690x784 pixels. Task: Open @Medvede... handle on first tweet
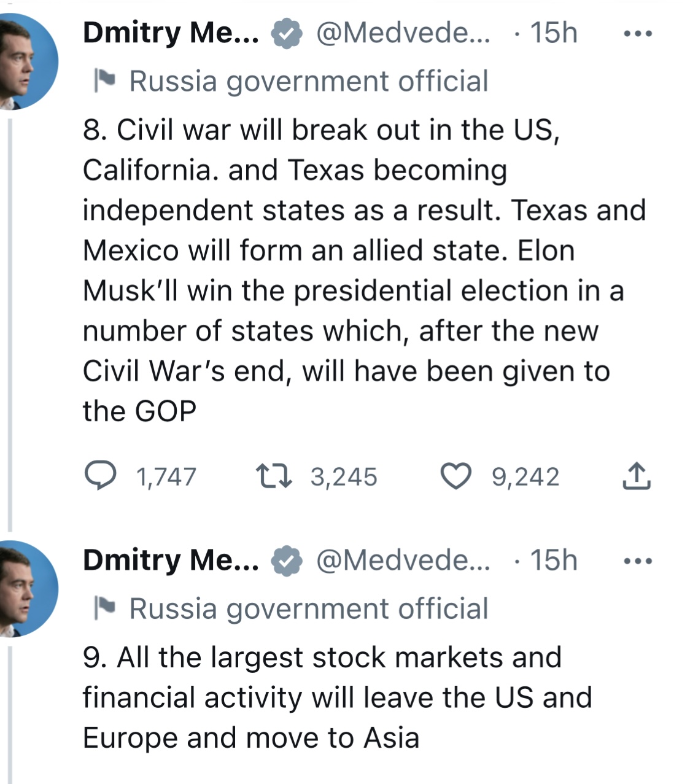[x=403, y=33]
